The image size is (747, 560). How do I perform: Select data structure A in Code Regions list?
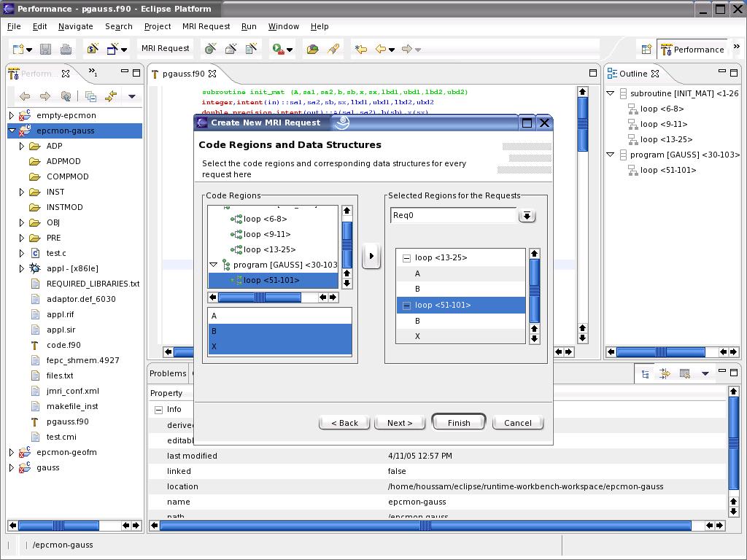click(x=279, y=316)
